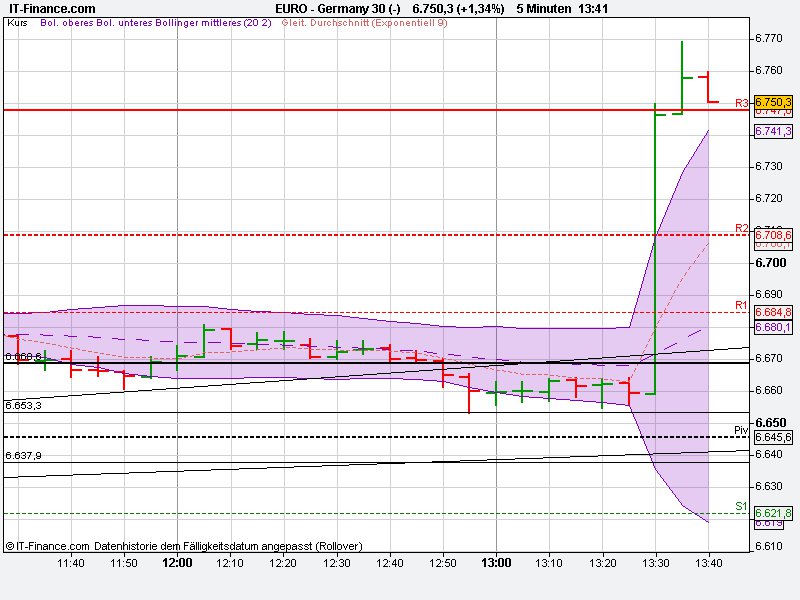
Task: Select the R1 pivot price 6.684,8
Action: (x=773, y=312)
